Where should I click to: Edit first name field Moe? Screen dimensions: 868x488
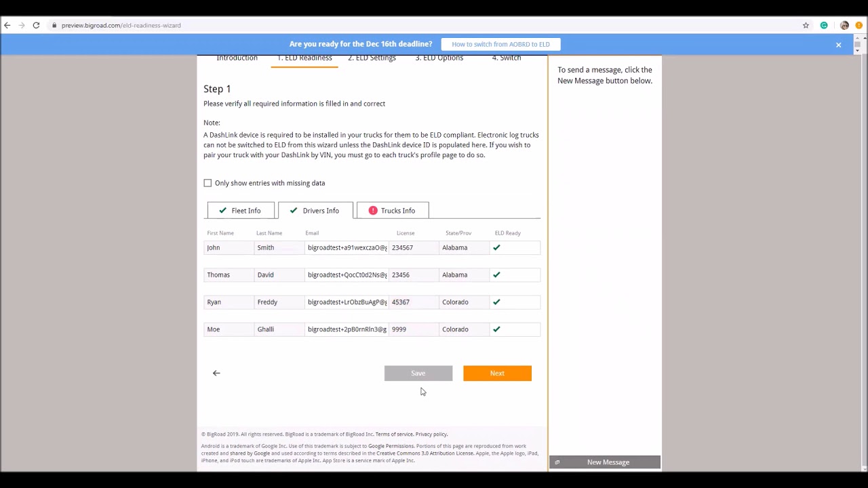(x=229, y=329)
